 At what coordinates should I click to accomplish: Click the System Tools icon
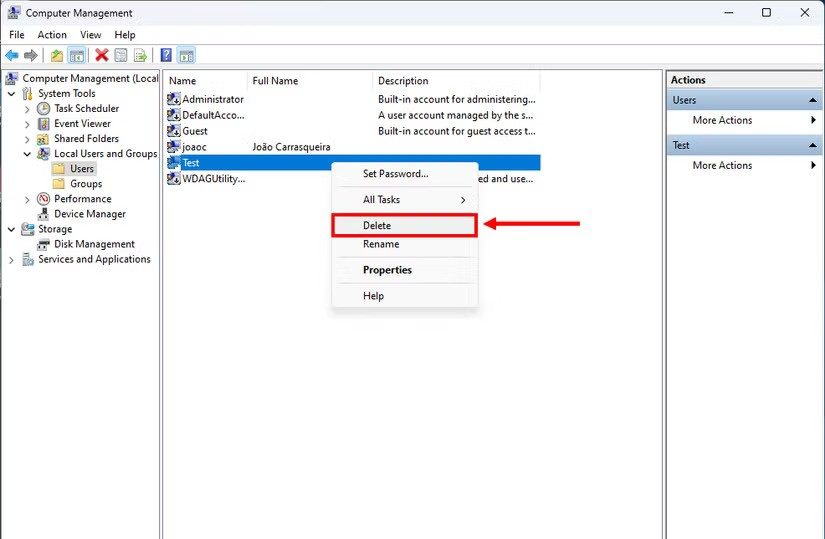(x=28, y=94)
